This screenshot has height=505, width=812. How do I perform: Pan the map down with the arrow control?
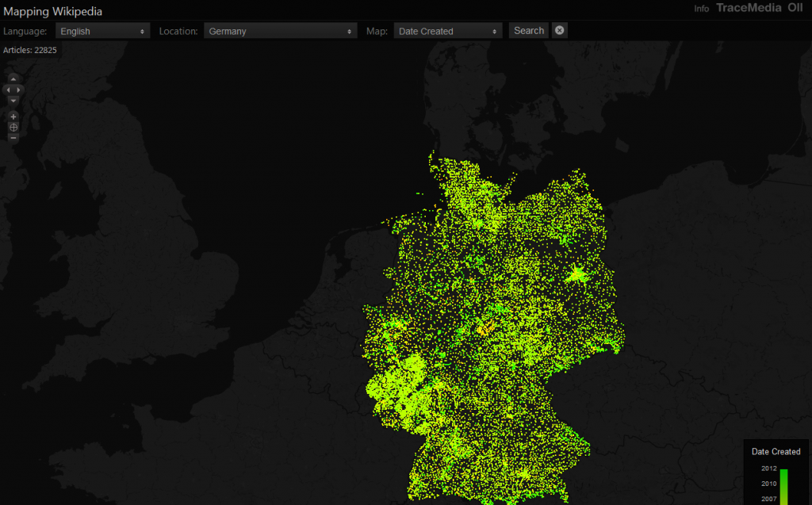click(x=13, y=101)
